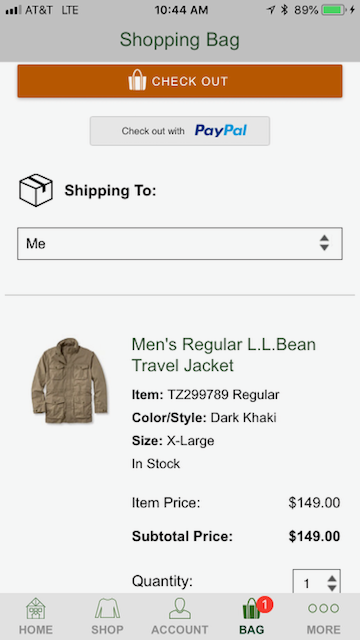Select the ACCOUNT tab label

pyautogui.click(x=180, y=629)
